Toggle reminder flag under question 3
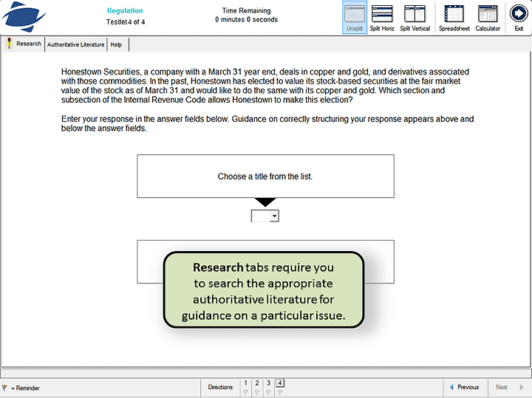The image size is (532, 398). point(268,393)
